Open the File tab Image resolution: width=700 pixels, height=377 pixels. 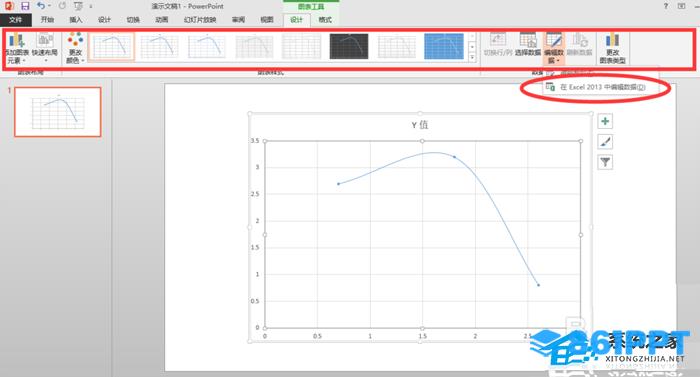(x=16, y=20)
